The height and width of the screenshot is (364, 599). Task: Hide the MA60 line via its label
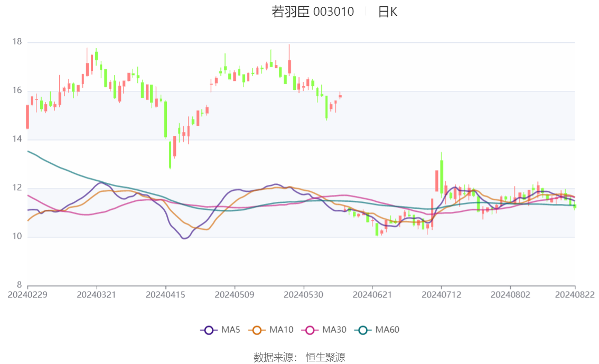387,330
